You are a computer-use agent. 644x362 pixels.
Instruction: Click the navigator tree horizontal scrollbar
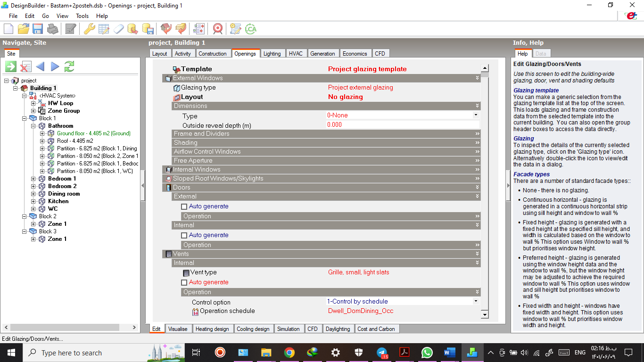pyautogui.click(x=70, y=327)
